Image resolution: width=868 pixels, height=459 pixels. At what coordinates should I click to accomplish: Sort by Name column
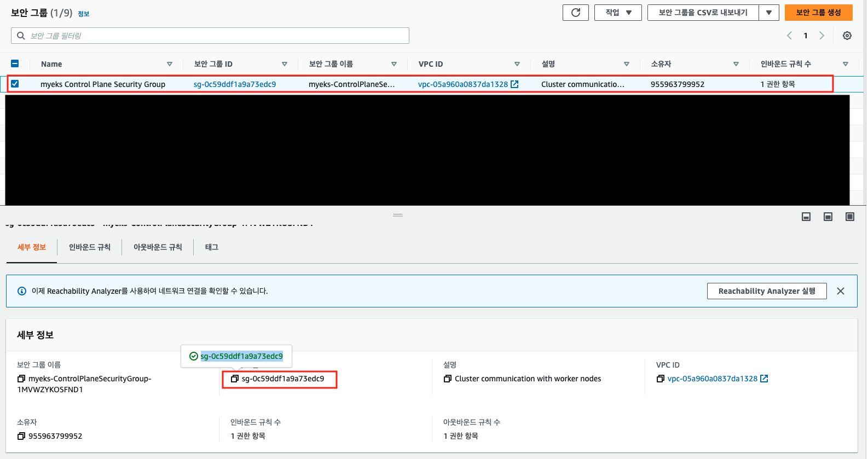[x=170, y=64]
